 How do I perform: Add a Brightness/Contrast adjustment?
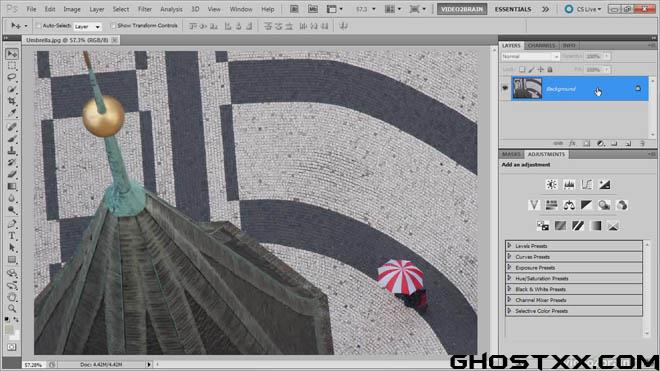[x=551, y=184]
